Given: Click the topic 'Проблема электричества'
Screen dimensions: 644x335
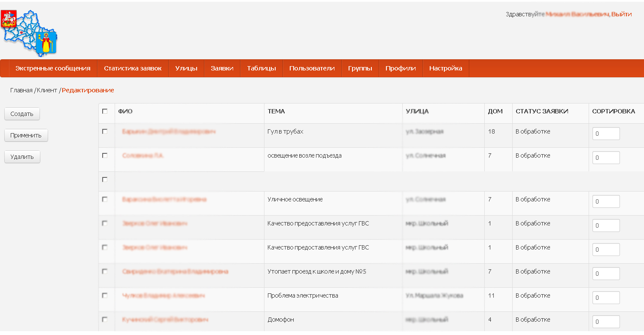Looking at the screenshot, I should pos(303,295).
